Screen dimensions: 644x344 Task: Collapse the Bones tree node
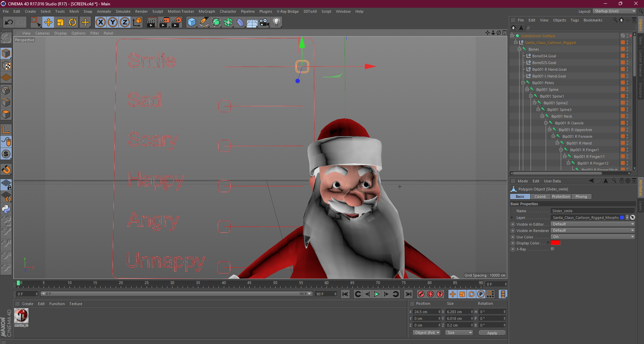[x=519, y=49]
